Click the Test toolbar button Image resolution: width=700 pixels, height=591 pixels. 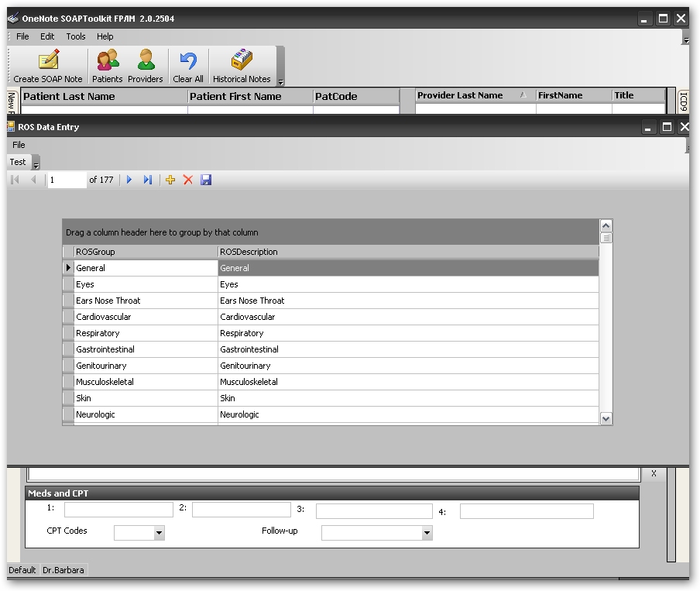pos(18,162)
